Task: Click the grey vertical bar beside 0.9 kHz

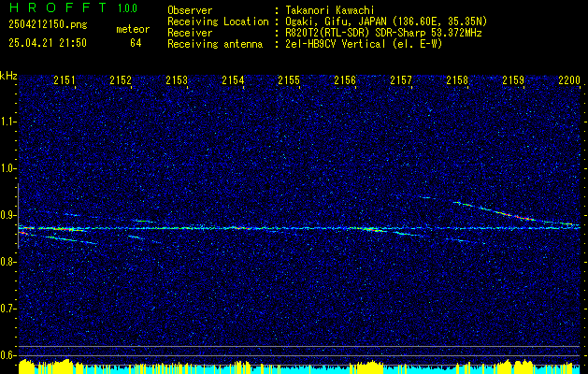Action: pos(18,216)
